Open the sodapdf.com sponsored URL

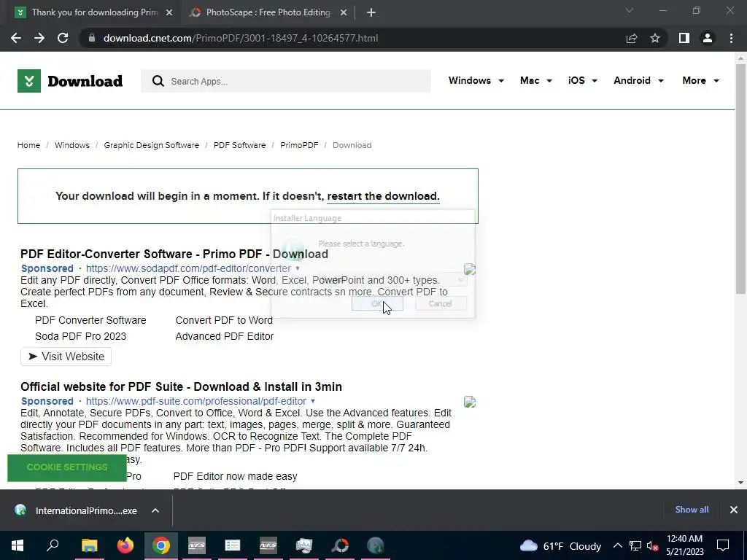pyautogui.click(x=188, y=268)
